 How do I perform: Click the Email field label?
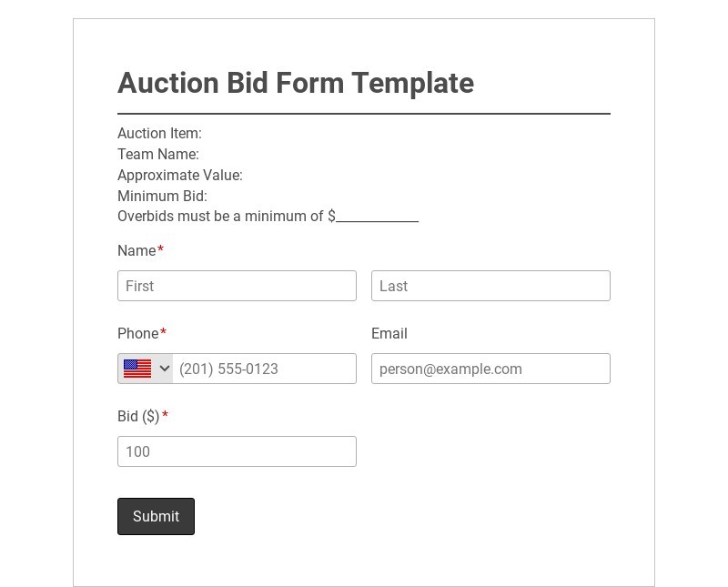pos(389,333)
